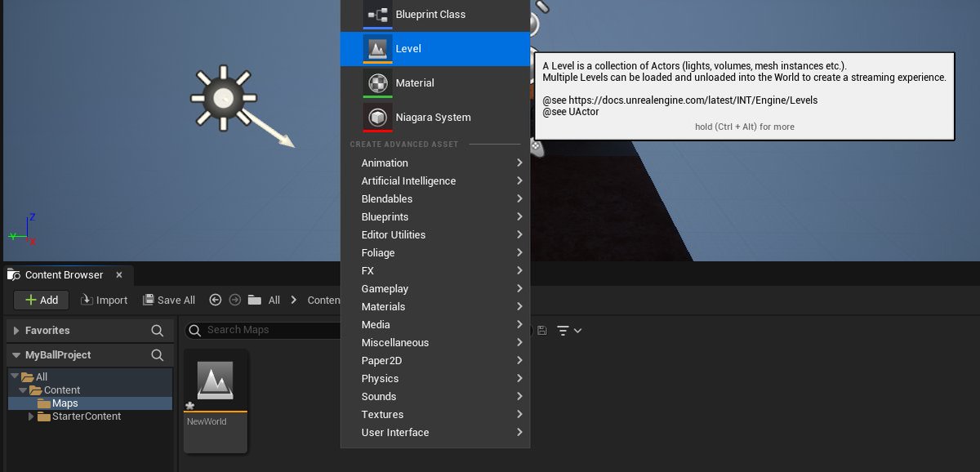Screen dimensions: 980x472
Task: Select the directional light sun icon in viewport
Action: pyautogui.click(x=223, y=99)
